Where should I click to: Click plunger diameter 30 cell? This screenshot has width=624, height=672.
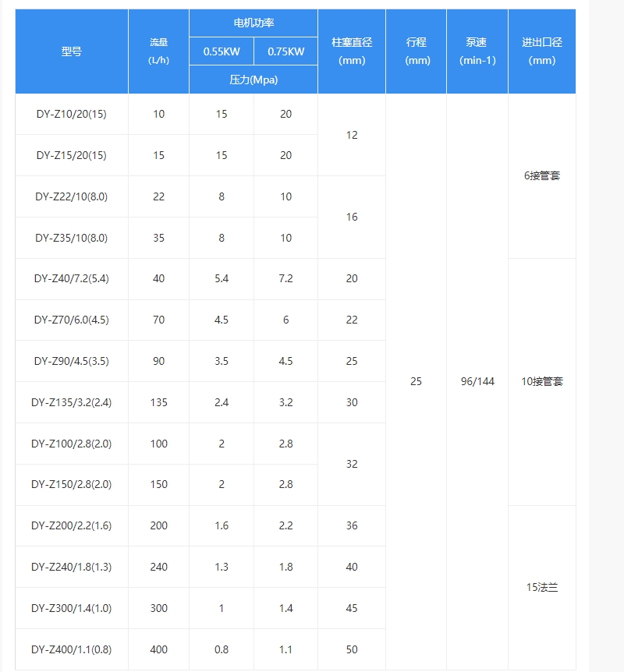tap(352, 402)
